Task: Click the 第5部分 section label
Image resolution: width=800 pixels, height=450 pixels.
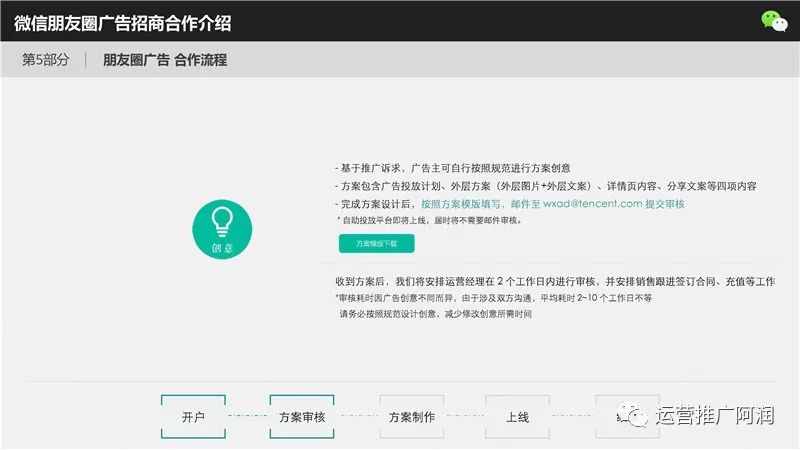Action: coord(45,60)
